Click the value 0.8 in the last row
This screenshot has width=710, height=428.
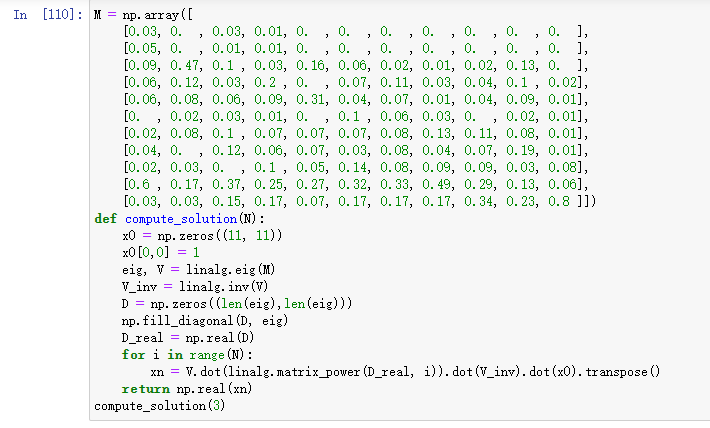[x=559, y=202]
